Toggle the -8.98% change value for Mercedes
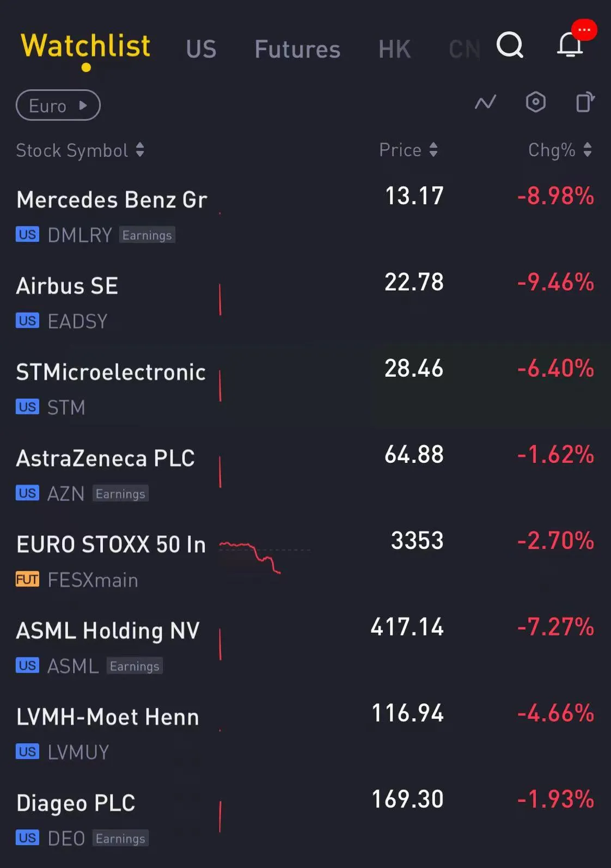Image resolution: width=611 pixels, height=868 pixels. (555, 196)
